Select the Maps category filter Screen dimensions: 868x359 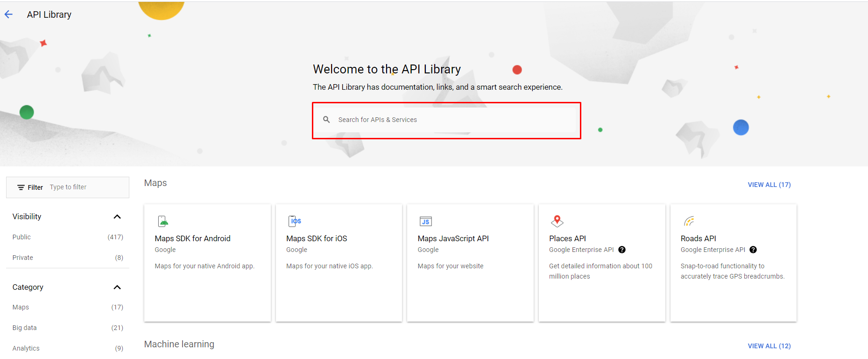21,307
